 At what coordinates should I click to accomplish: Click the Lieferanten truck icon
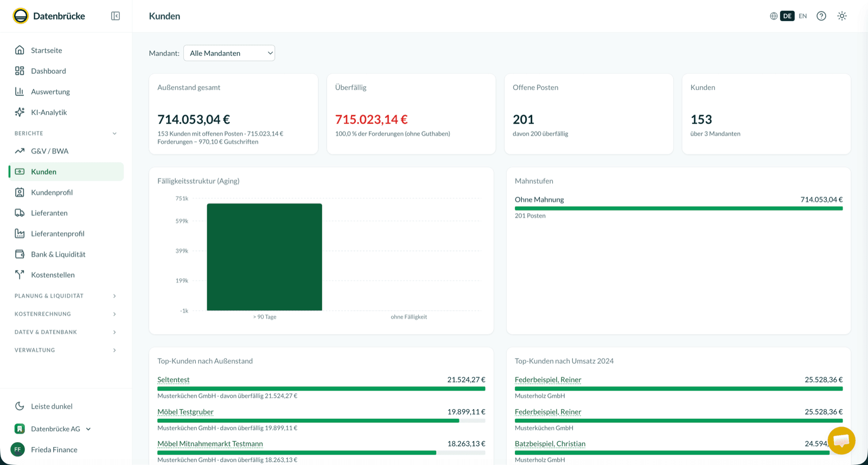pyautogui.click(x=20, y=213)
